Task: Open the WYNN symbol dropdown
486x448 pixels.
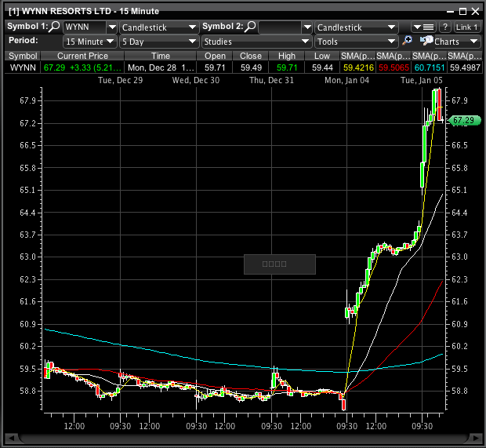Action: click(x=111, y=27)
